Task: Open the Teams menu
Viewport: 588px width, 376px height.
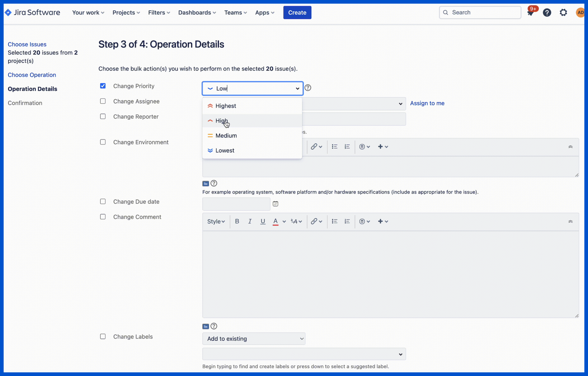Action: tap(235, 12)
